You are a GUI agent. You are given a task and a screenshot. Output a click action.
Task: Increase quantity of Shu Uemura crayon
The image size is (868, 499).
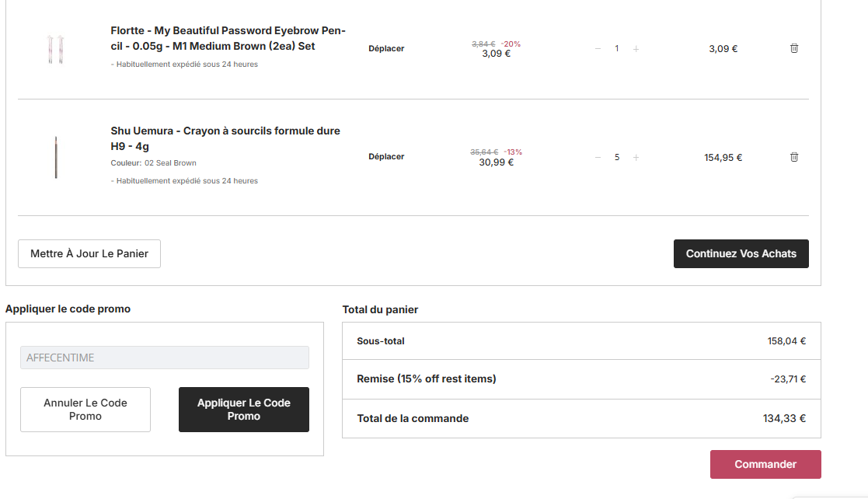click(x=636, y=157)
